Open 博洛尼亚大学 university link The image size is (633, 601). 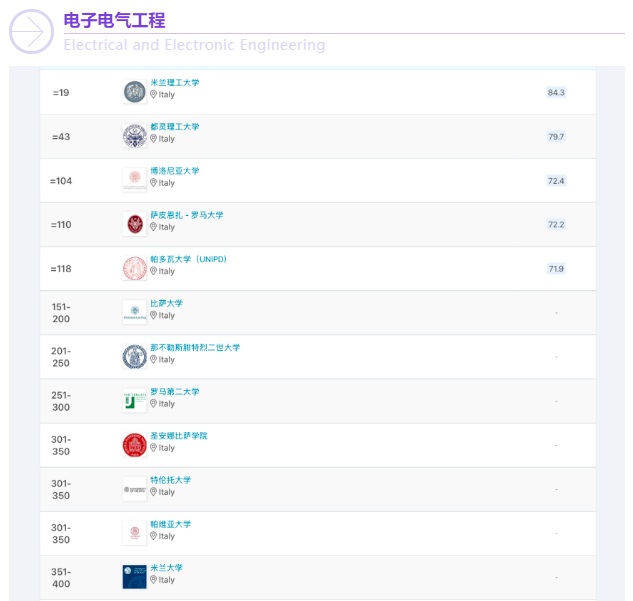tap(174, 171)
